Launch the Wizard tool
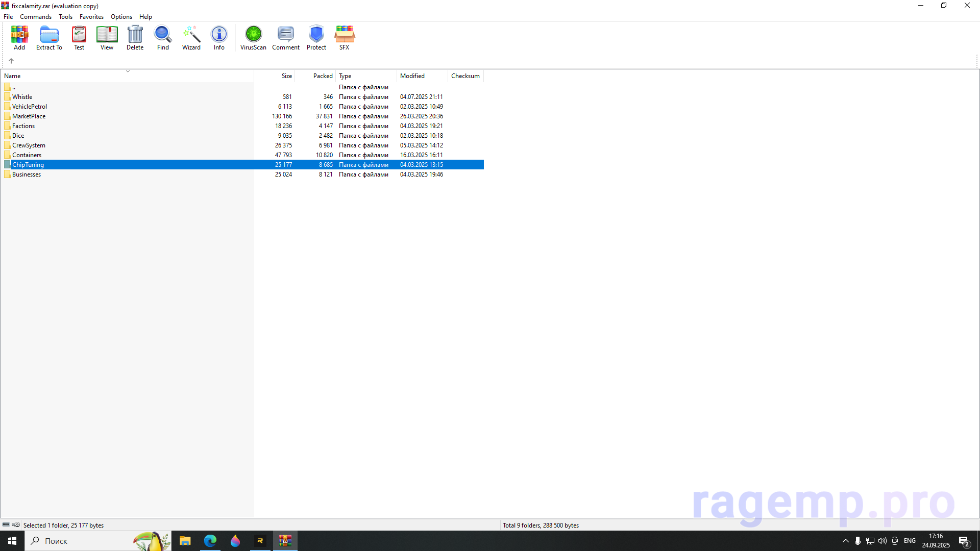Image resolution: width=980 pixels, height=551 pixels. 191,38
